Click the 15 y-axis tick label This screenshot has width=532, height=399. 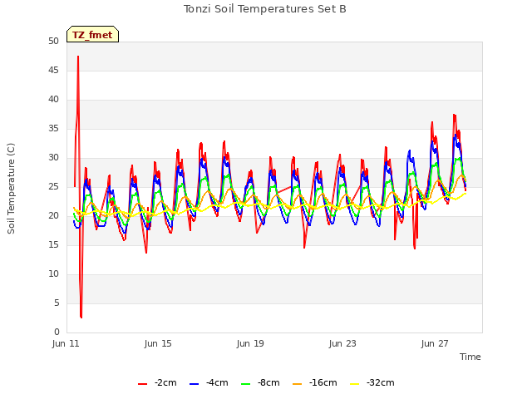click(x=53, y=245)
